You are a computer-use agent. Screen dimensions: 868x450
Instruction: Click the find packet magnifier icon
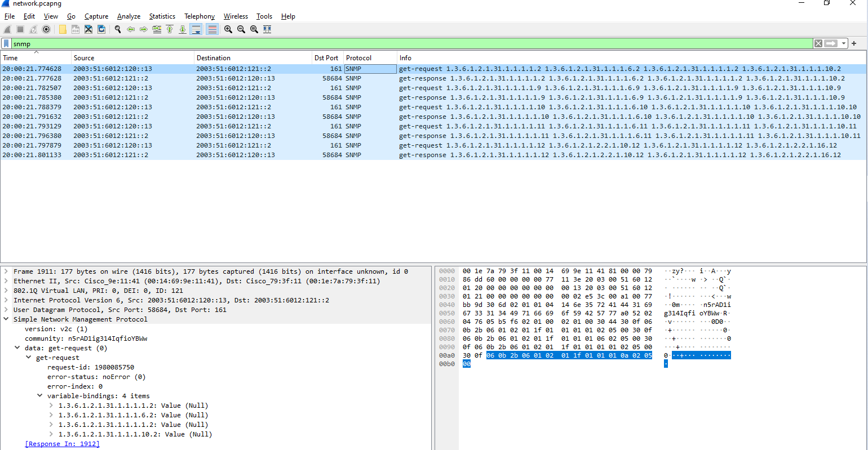(118, 29)
